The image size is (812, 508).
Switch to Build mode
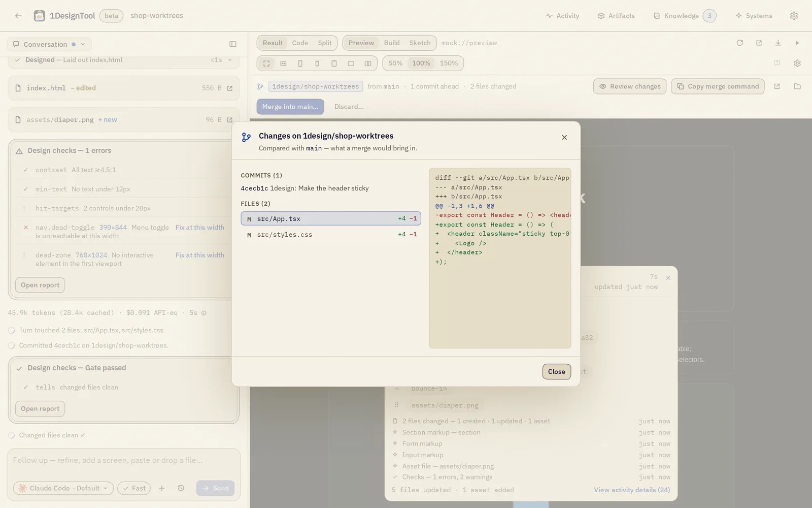[392, 43]
